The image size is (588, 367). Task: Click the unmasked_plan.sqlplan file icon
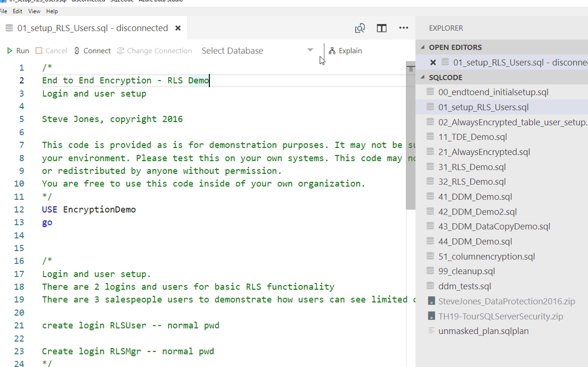coord(431,331)
